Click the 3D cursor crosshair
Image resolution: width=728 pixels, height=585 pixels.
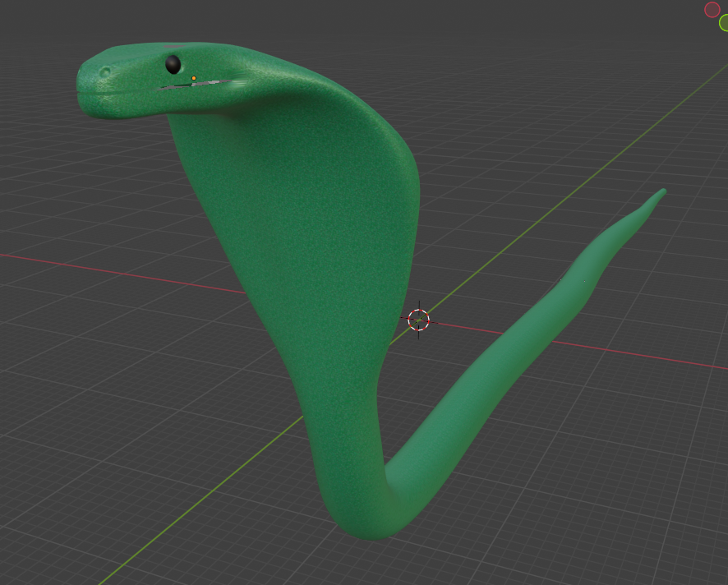pos(418,320)
